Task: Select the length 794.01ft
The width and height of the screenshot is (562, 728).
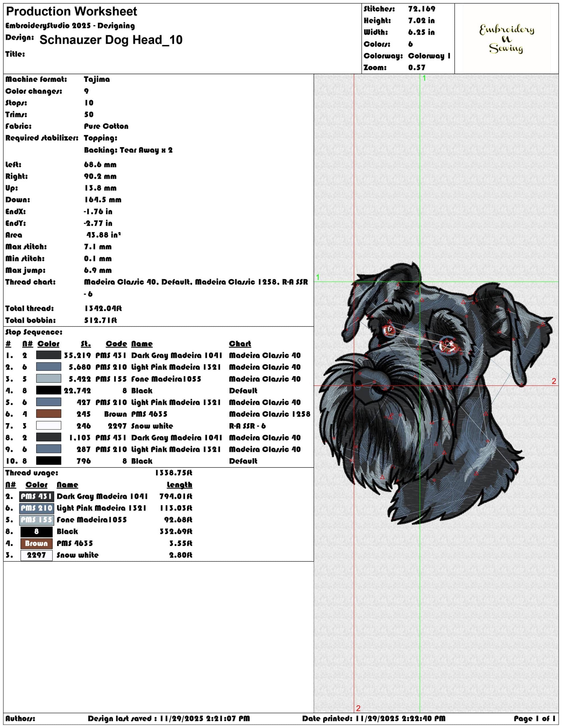Action: click(x=176, y=497)
